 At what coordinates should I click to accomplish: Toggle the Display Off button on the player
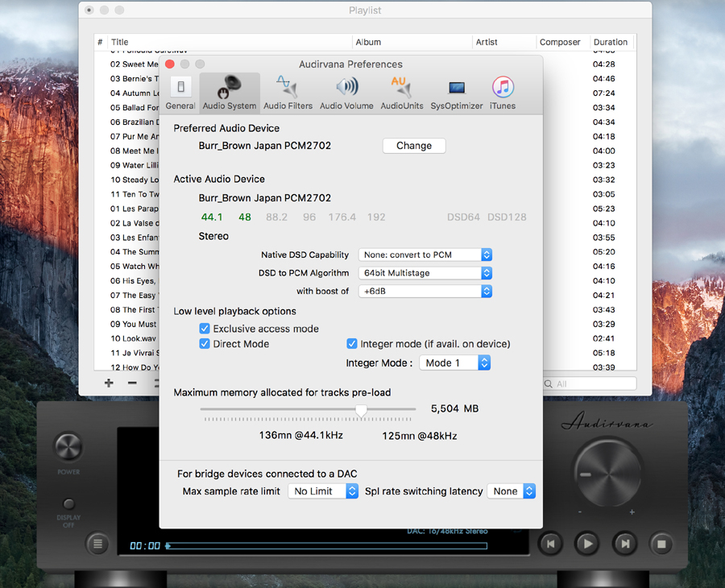click(68, 503)
